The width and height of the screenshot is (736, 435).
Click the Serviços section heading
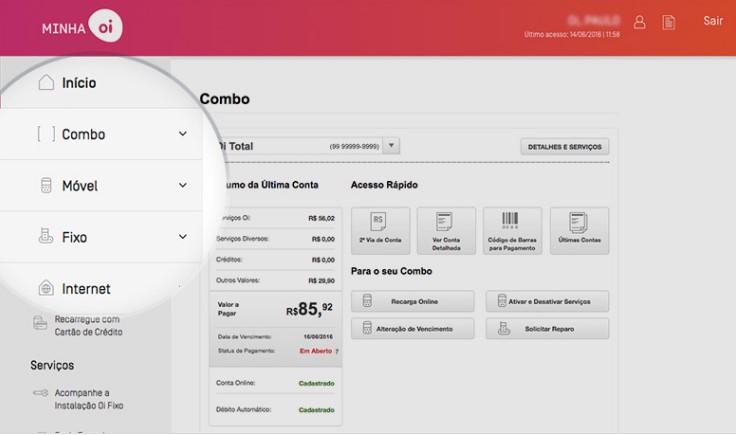52,365
